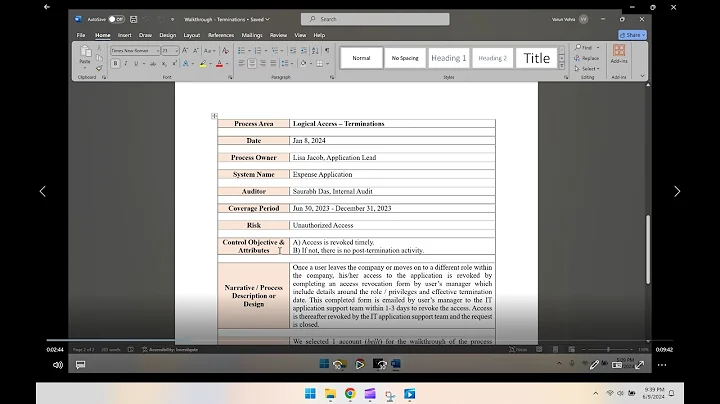Click the Bullets list icon
This screenshot has height=404, width=720.
pos(241,50)
